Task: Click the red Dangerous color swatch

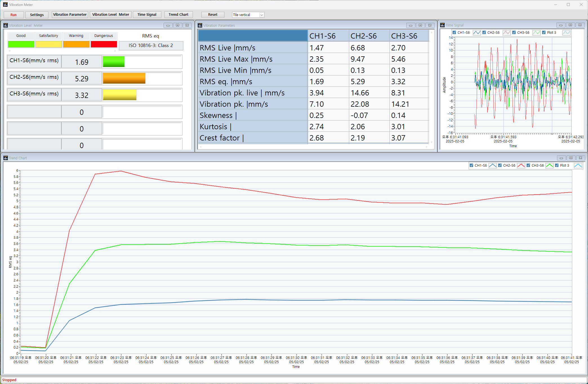Action: (104, 44)
